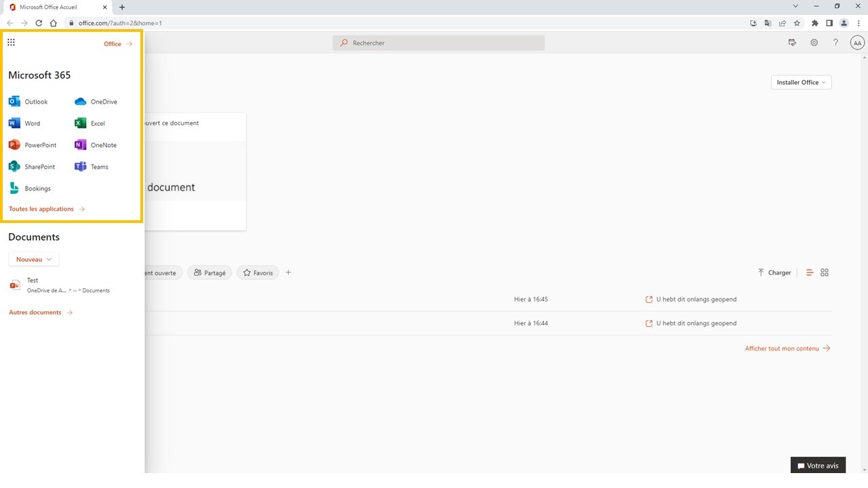This screenshot has width=868, height=488.
Task: Open the settings gear icon
Action: point(814,43)
